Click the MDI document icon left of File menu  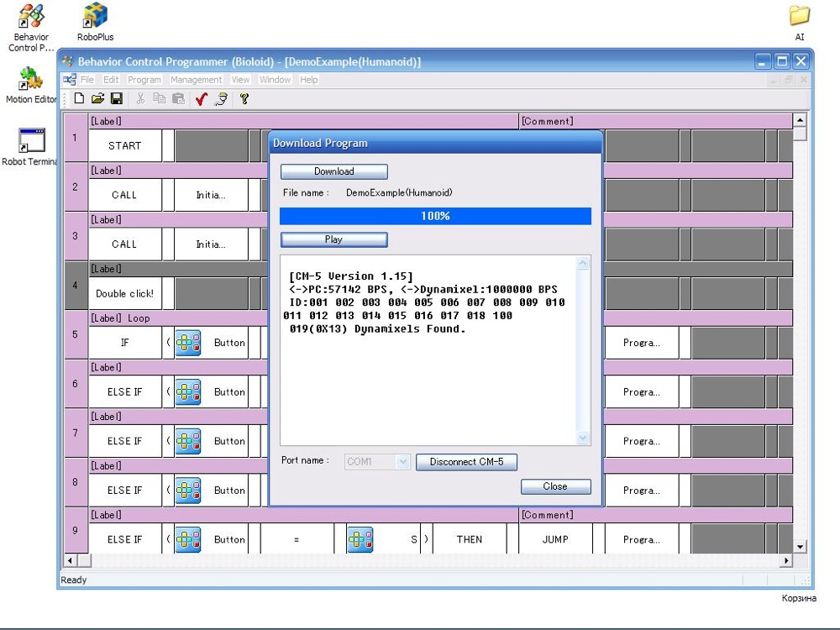(x=69, y=80)
